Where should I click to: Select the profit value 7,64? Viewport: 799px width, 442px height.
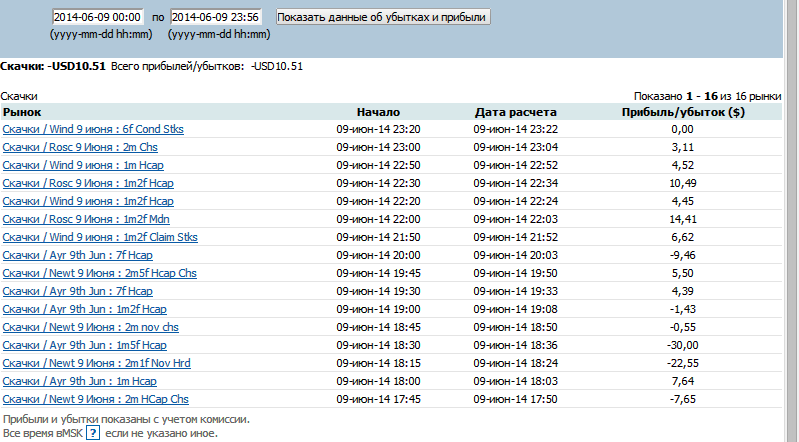point(683,381)
